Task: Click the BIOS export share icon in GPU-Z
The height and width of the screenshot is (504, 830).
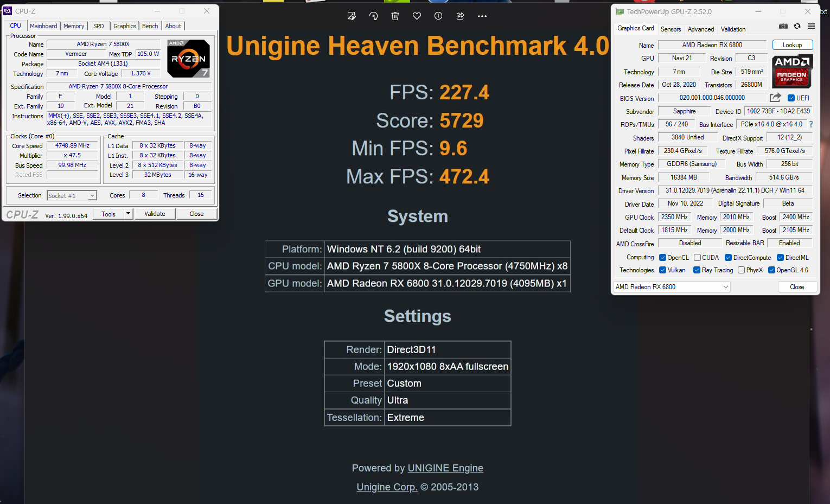Action: (x=775, y=98)
